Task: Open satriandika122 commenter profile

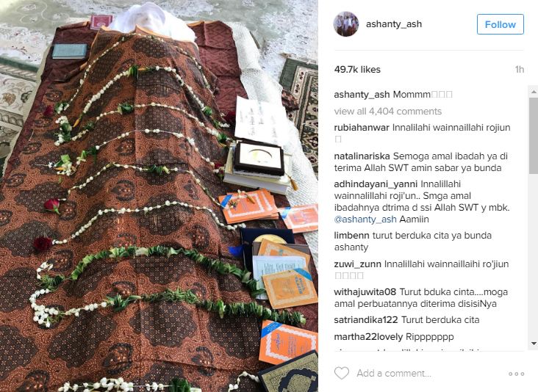Action: tap(366, 320)
